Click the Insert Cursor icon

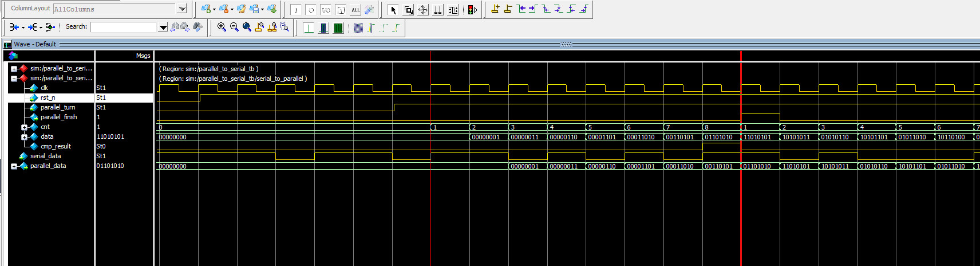coord(495,9)
